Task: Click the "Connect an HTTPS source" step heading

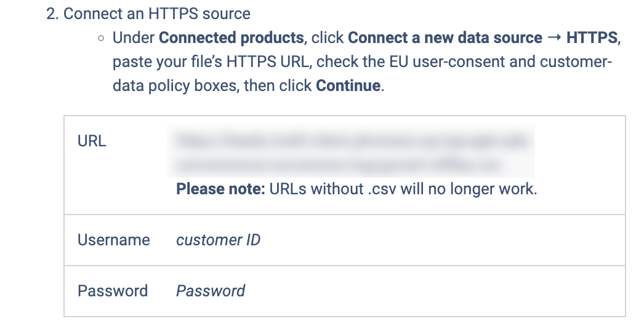Action: click(x=157, y=14)
